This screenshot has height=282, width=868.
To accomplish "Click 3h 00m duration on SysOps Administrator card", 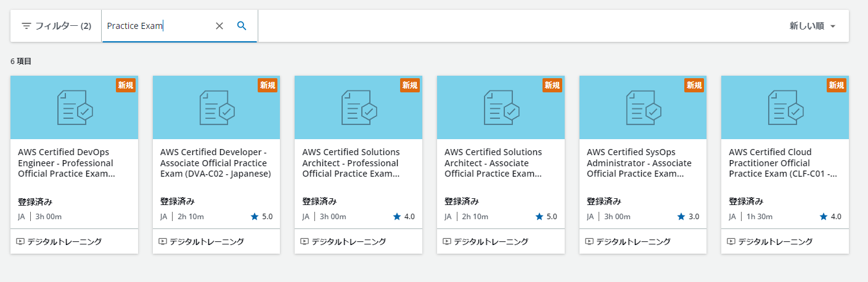I will coord(618,217).
